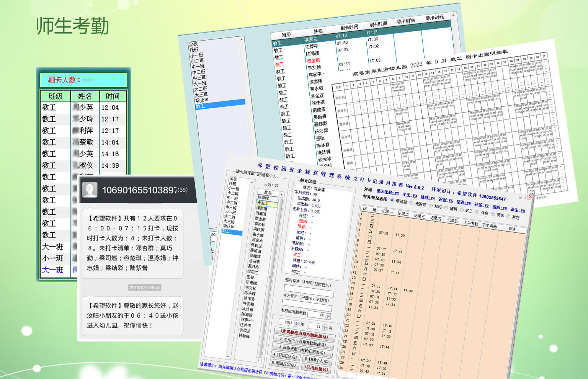This screenshot has width=588, height=379.
Task: Open the 清除:F8 link
Action: (x=499, y=207)
